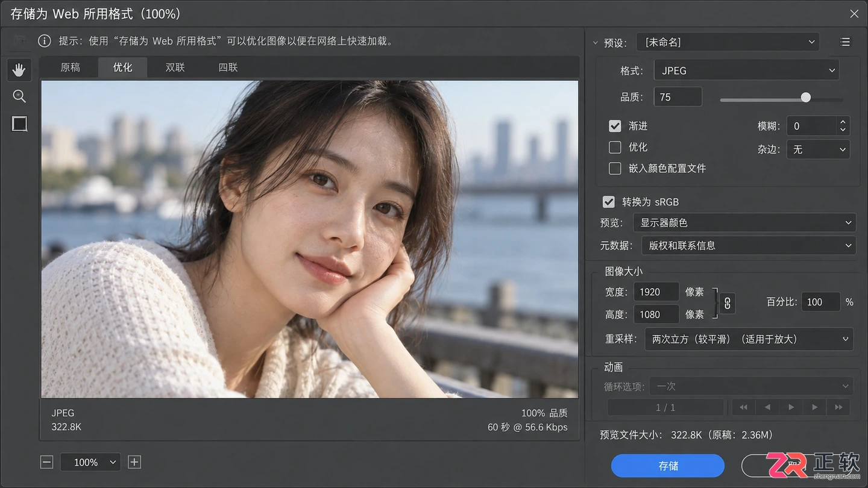Switch to the 双联 two-up tab
Image resolution: width=868 pixels, height=488 pixels.
click(x=175, y=67)
